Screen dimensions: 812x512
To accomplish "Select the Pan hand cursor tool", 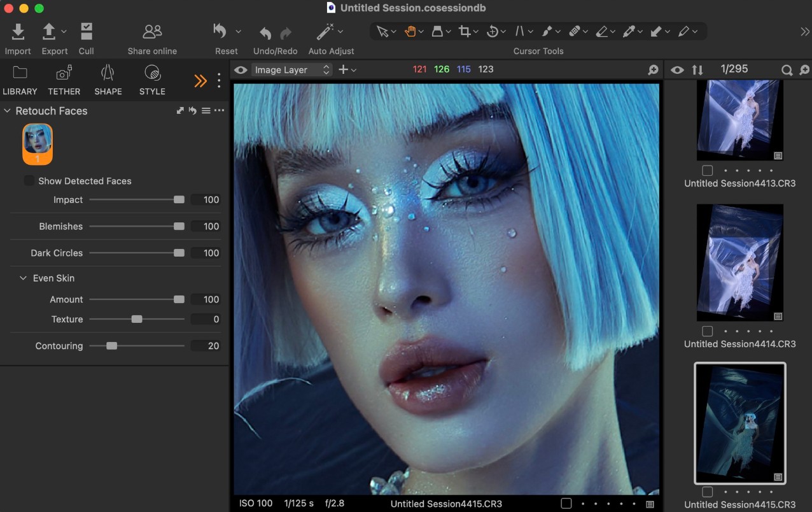I will click(410, 31).
